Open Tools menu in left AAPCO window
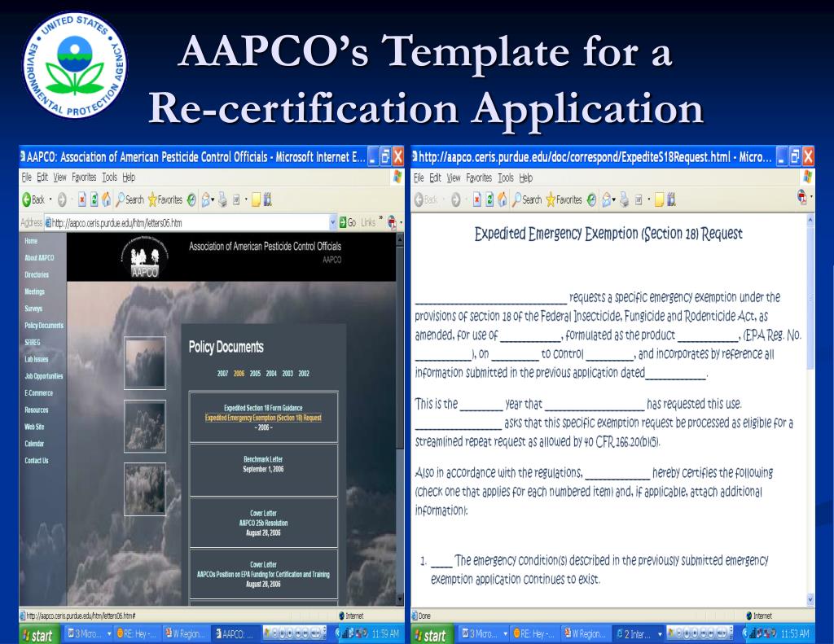 (110, 177)
